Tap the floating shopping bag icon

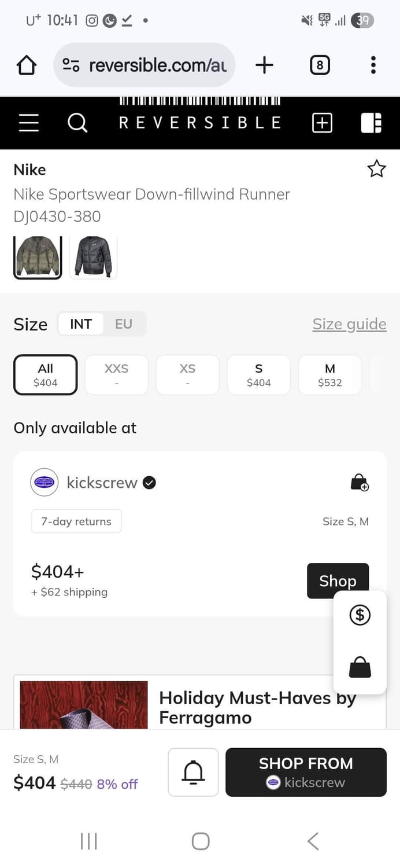click(x=360, y=667)
